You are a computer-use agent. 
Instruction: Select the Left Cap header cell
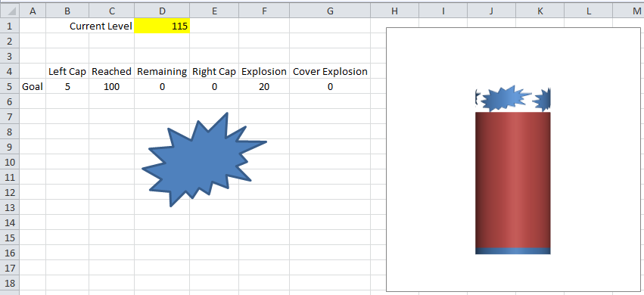tap(67, 71)
